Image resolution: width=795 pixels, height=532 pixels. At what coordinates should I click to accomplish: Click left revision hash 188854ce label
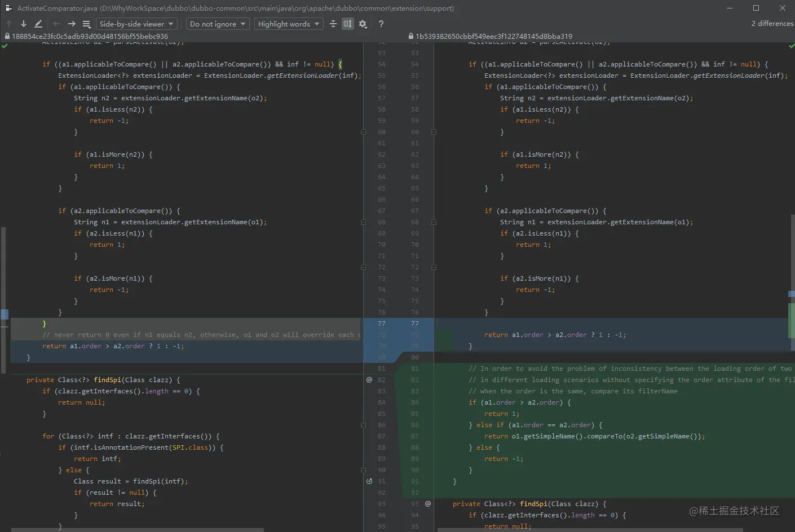click(x=90, y=36)
